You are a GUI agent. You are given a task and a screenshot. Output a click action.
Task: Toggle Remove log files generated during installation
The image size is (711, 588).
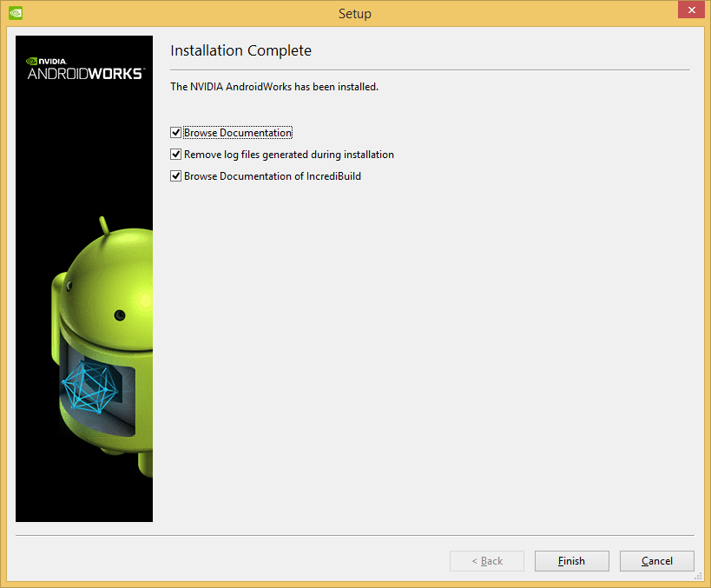(x=176, y=155)
